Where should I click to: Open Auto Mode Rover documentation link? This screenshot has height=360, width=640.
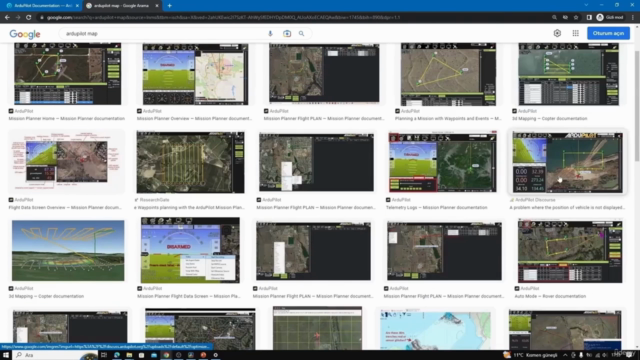(x=550, y=296)
